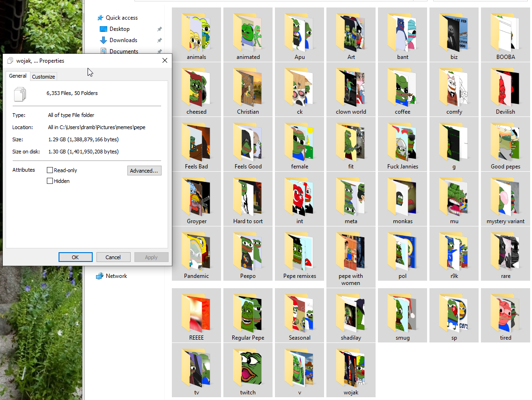532x400 pixels.
Task: Select the ck folder
Action: pos(299,89)
